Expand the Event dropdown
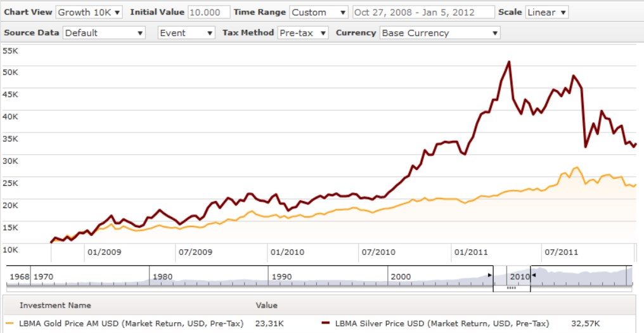 pos(186,32)
